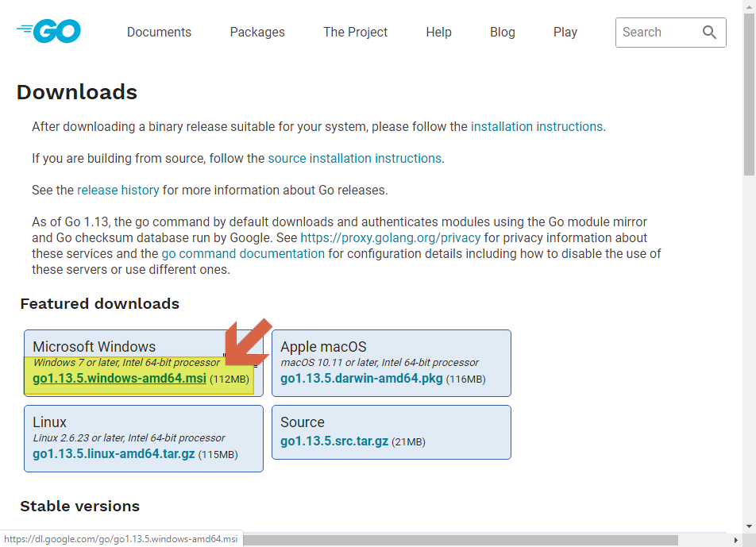The height and width of the screenshot is (547, 756).
Task: Visit the Blog page
Action: pyautogui.click(x=503, y=33)
